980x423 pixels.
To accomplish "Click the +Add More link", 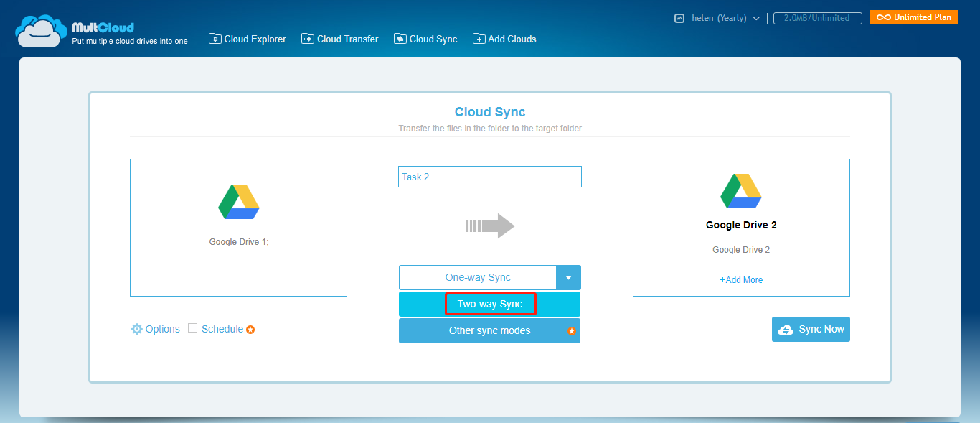I will (x=741, y=280).
